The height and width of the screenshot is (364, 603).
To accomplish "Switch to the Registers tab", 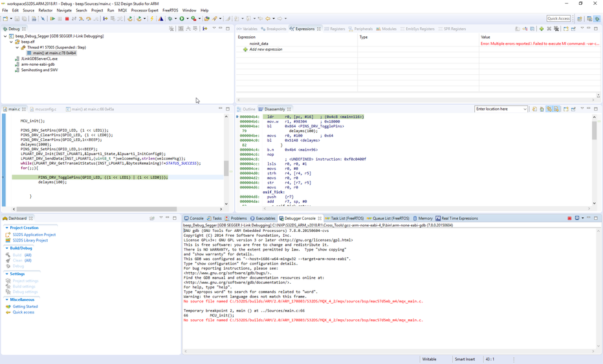I will tap(334, 29).
